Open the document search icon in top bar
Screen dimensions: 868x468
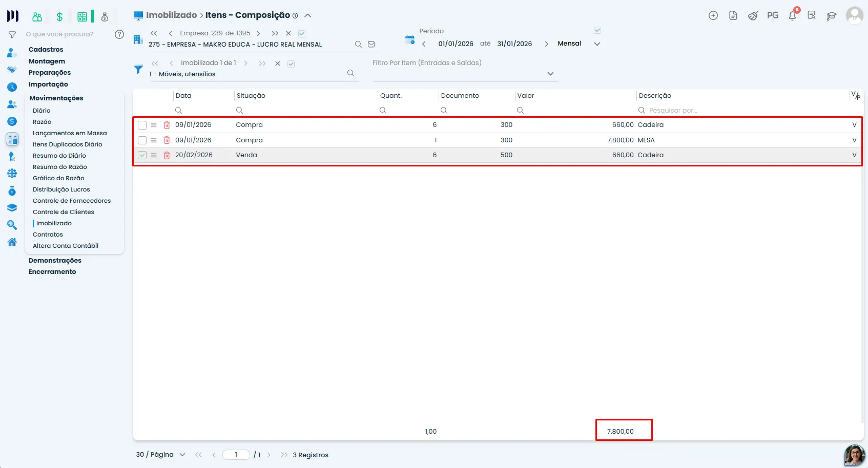(x=812, y=15)
